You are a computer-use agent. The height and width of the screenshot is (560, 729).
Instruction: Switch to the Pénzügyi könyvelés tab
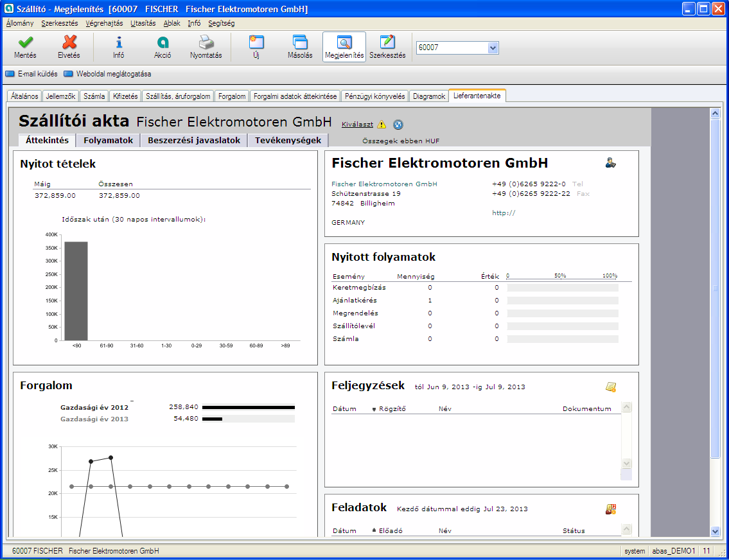[x=374, y=96]
